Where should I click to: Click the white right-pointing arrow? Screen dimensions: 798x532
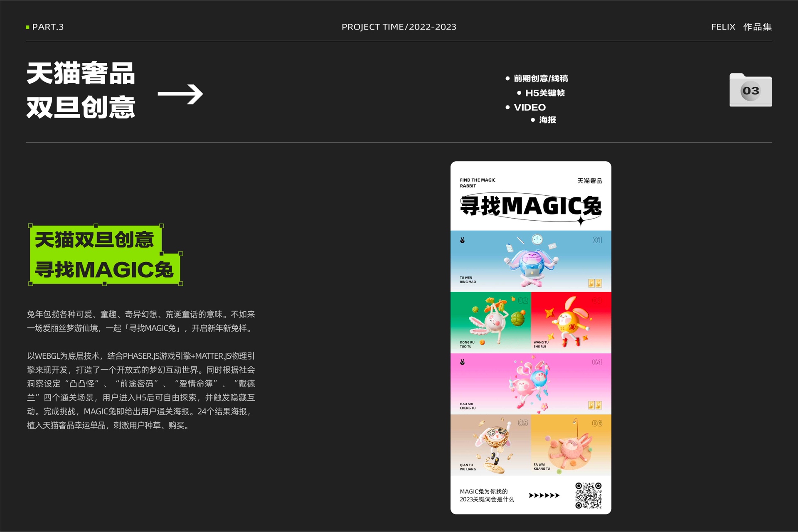180,94
